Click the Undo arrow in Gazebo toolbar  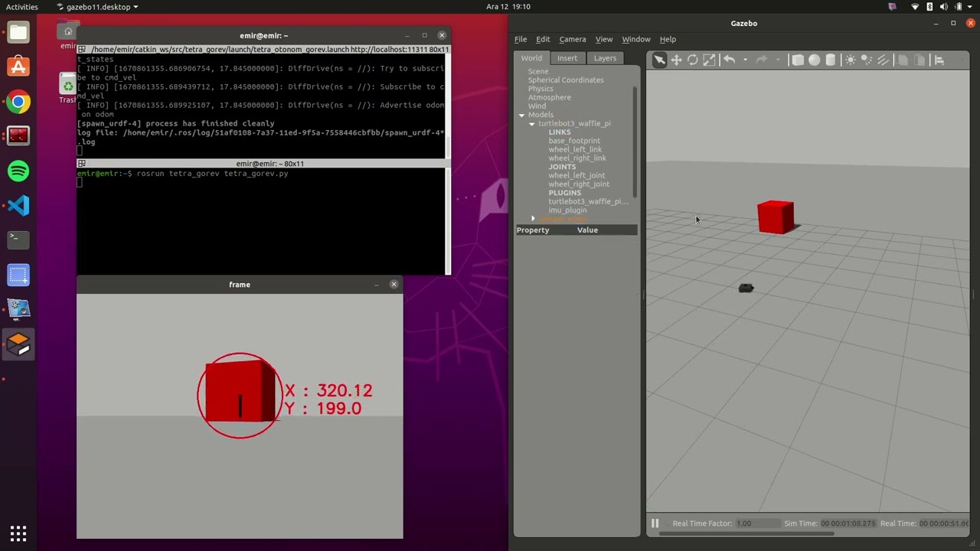[x=729, y=60]
